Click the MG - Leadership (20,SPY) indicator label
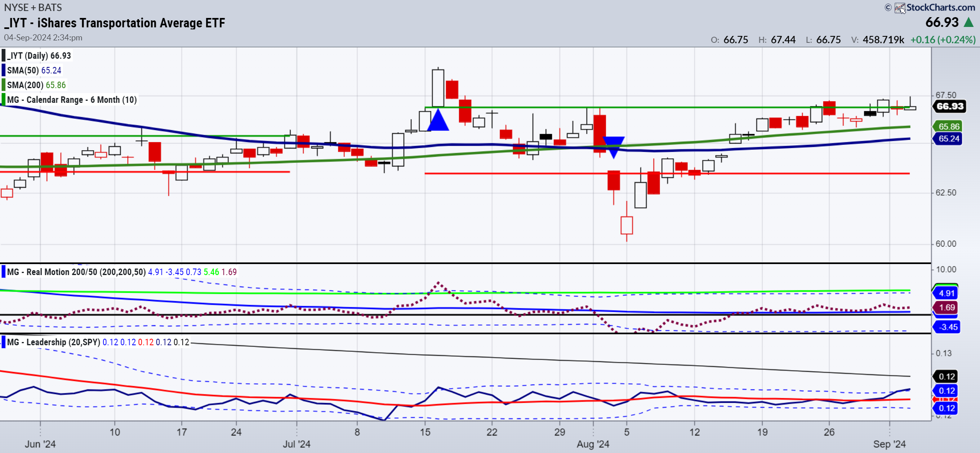The height and width of the screenshot is (453, 980). point(53,342)
